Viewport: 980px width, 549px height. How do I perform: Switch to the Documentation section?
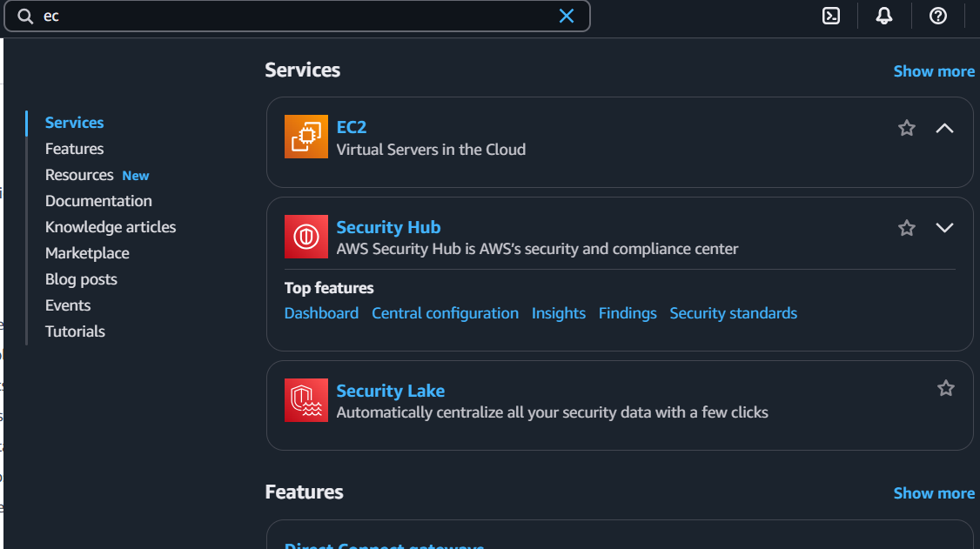tap(98, 200)
